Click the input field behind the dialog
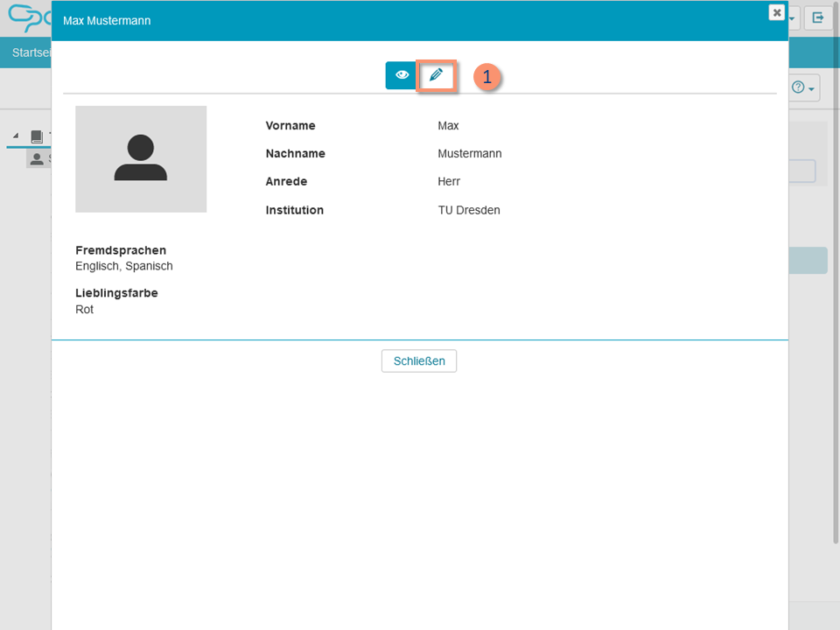 click(x=802, y=171)
